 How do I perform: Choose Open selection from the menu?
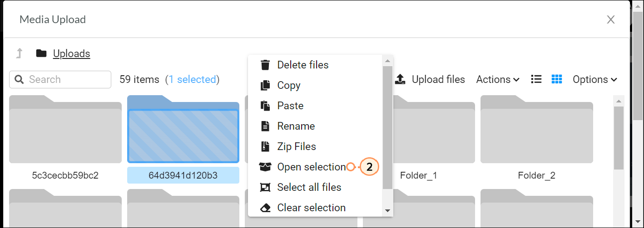tap(316, 167)
